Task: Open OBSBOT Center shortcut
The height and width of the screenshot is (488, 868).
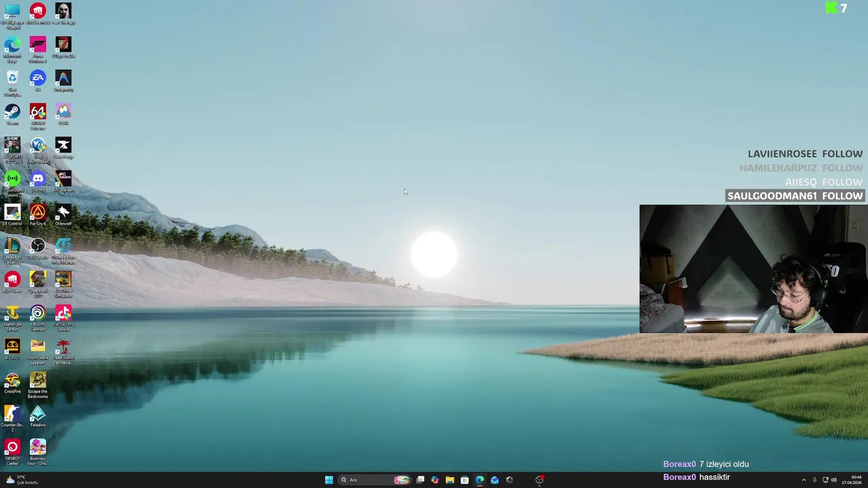Action: (x=12, y=452)
